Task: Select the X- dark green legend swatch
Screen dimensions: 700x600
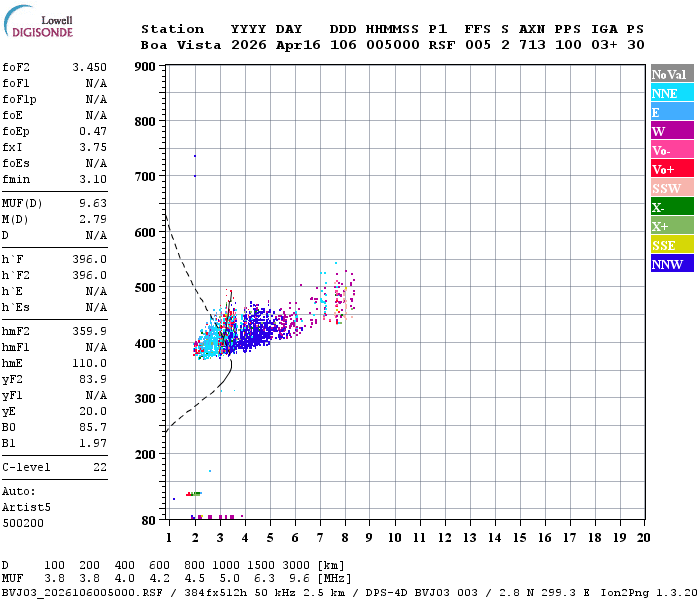Action: pos(672,207)
